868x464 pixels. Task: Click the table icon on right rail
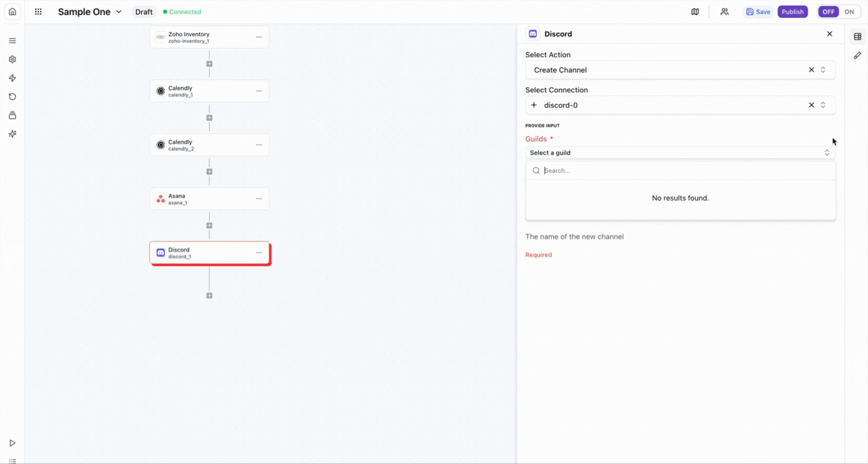(858, 37)
